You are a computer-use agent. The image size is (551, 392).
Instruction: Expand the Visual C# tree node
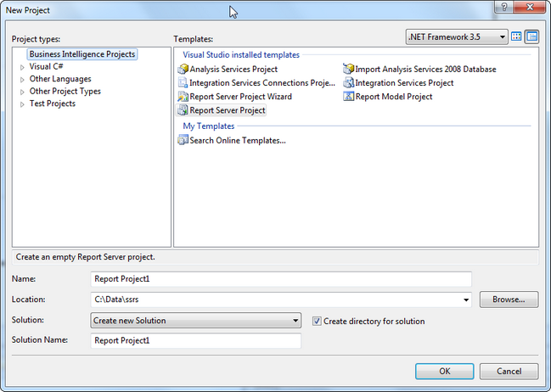(x=22, y=67)
